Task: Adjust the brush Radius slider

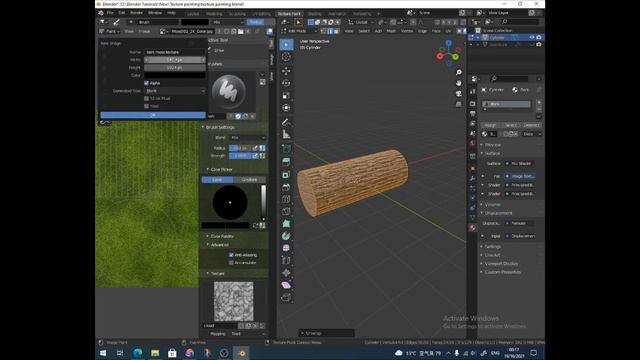Action: pos(240,148)
